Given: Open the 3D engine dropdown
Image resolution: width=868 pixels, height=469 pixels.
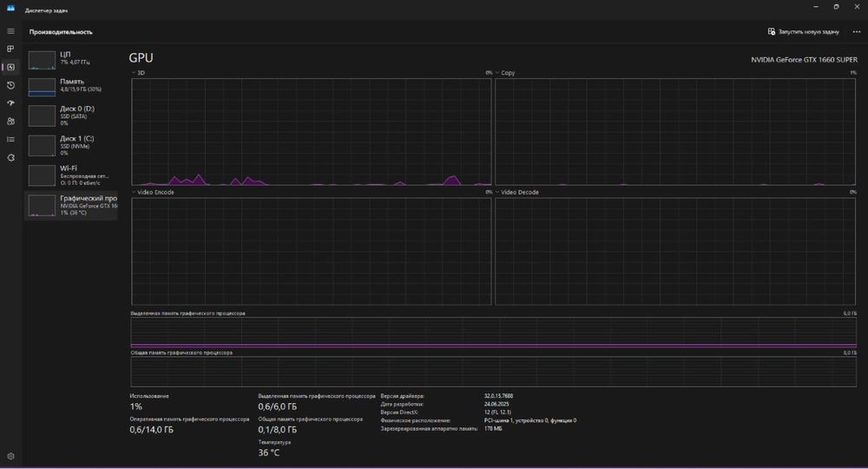Looking at the screenshot, I should tap(138, 73).
